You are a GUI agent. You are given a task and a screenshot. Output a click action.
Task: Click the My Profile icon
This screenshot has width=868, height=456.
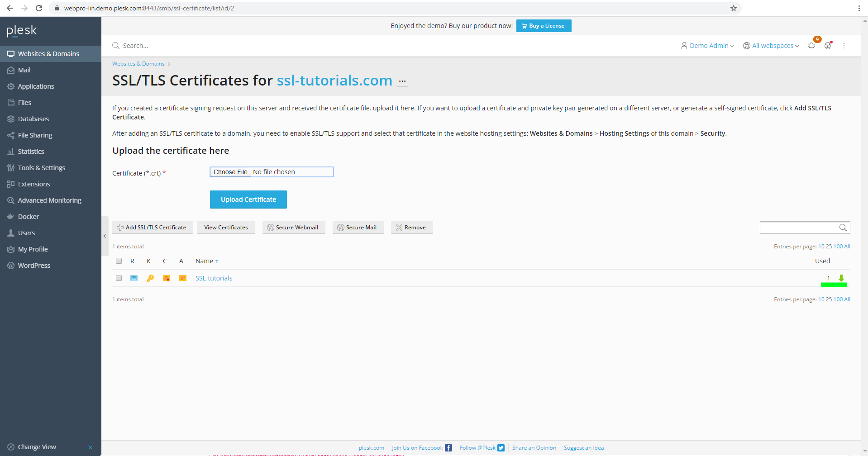tap(11, 249)
